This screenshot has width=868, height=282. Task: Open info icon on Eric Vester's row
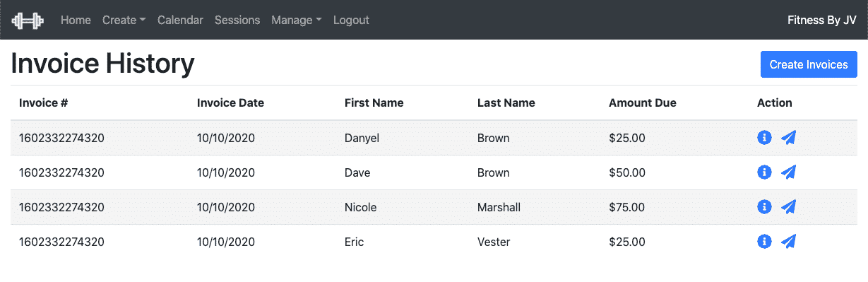pos(763,242)
